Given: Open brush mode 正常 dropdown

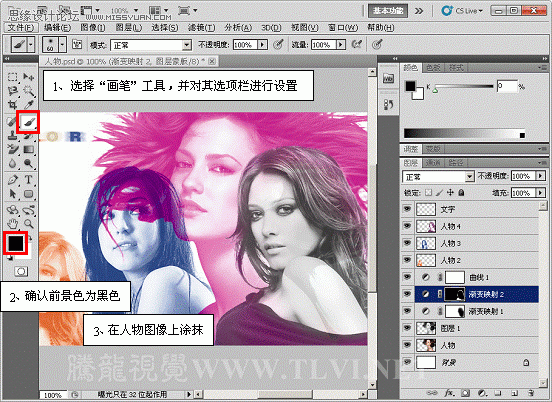Looking at the screenshot, I should click(151, 45).
